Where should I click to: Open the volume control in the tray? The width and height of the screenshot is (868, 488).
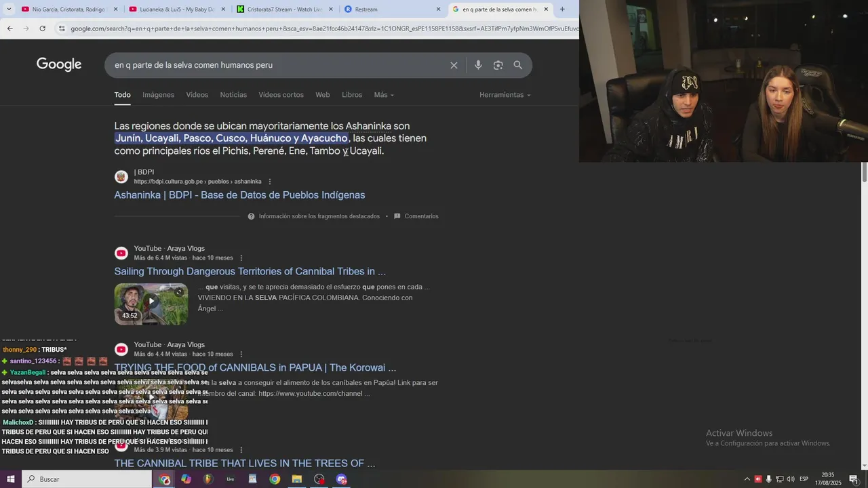[x=791, y=479]
